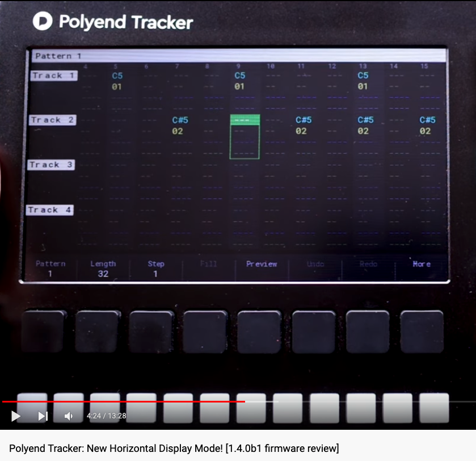Screen dimensions: 476x461
Task: Choose the Undo option
Action: (x=315, y=264)
